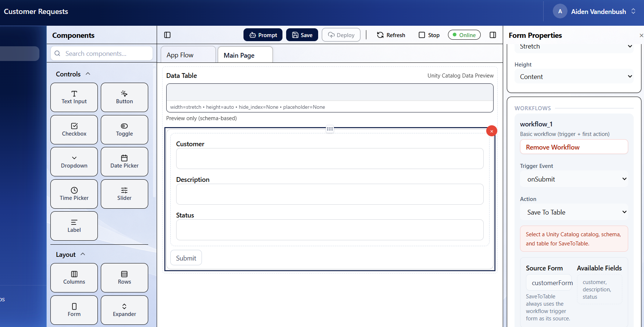Click the workflow_1 title
Screen dimensions: 644x327
point(536,124)
